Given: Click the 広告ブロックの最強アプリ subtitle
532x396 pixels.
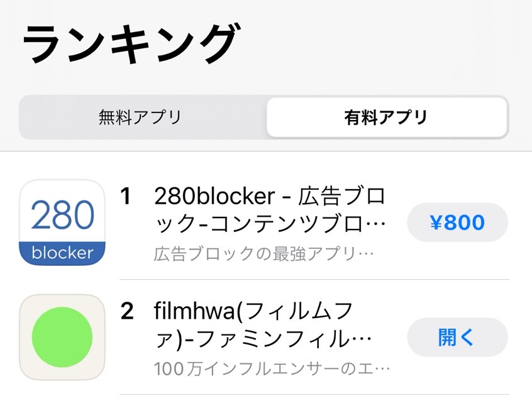Looking at the screenshot, I should (x=263, y=254).
